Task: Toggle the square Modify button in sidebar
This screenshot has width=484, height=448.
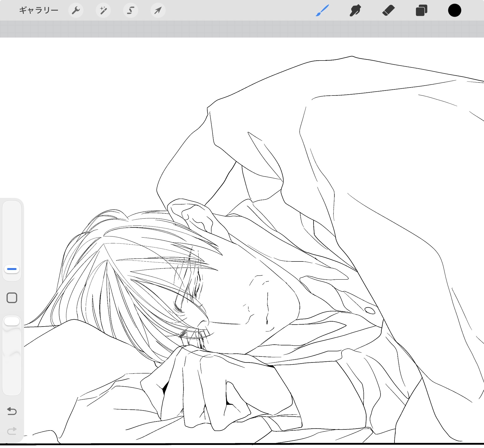Action: pos(12,298)
